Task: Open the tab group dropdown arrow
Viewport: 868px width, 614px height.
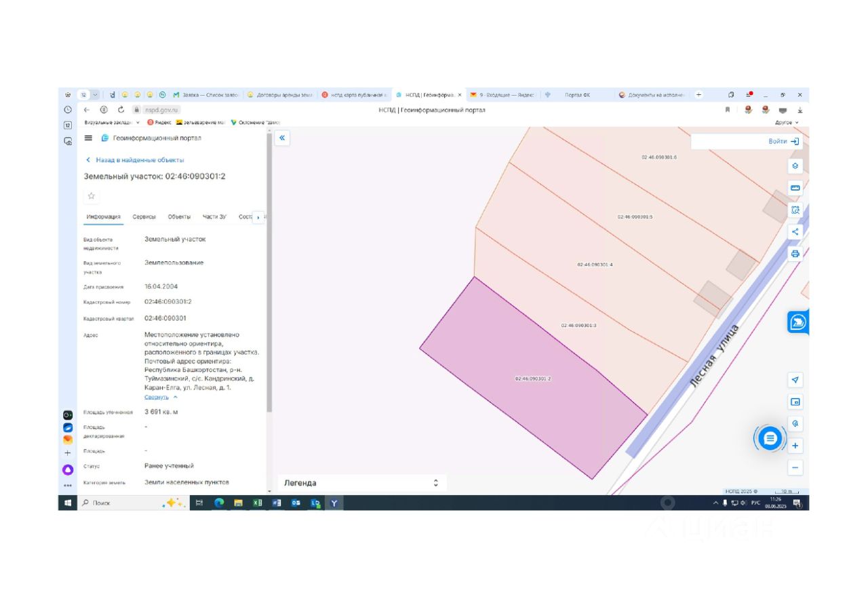Action: point(95,94)
